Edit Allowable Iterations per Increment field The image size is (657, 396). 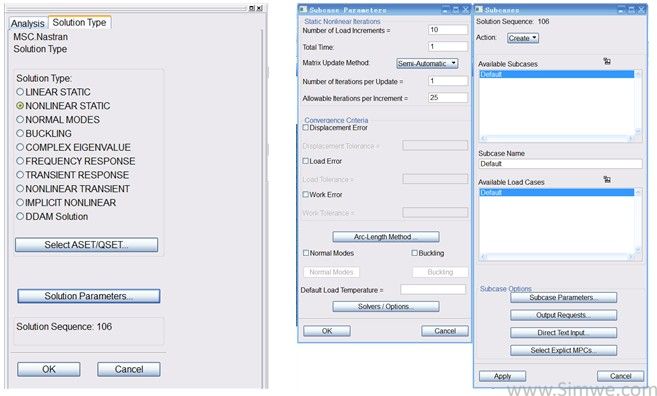pos(448,98)
